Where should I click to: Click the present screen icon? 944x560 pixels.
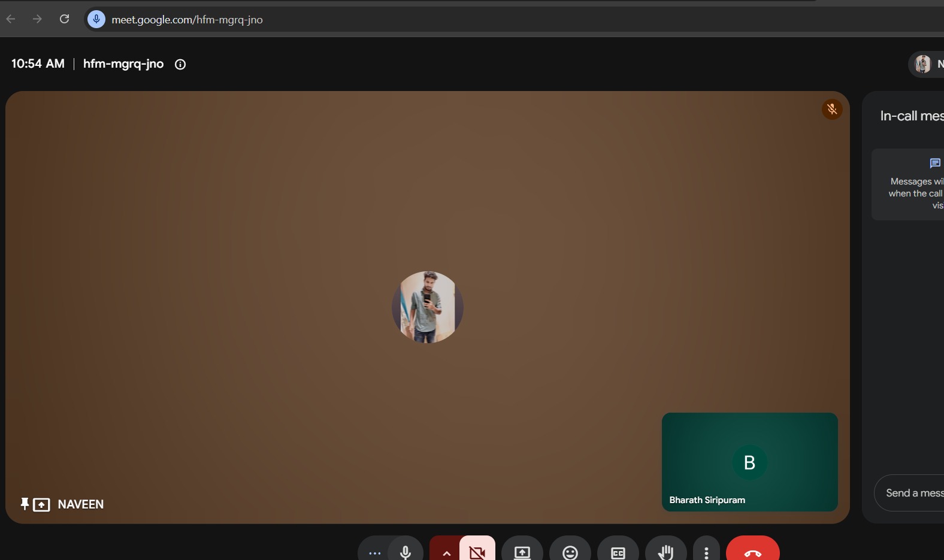(522, 552)
